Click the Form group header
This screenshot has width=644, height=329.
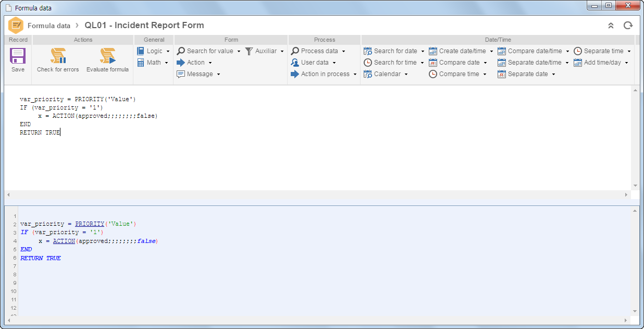231,40
